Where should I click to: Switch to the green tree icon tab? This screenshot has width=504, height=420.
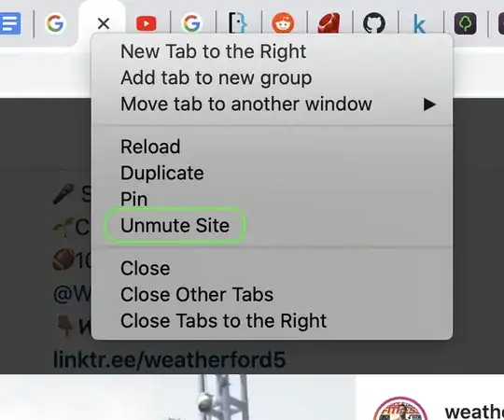(465, 23)
